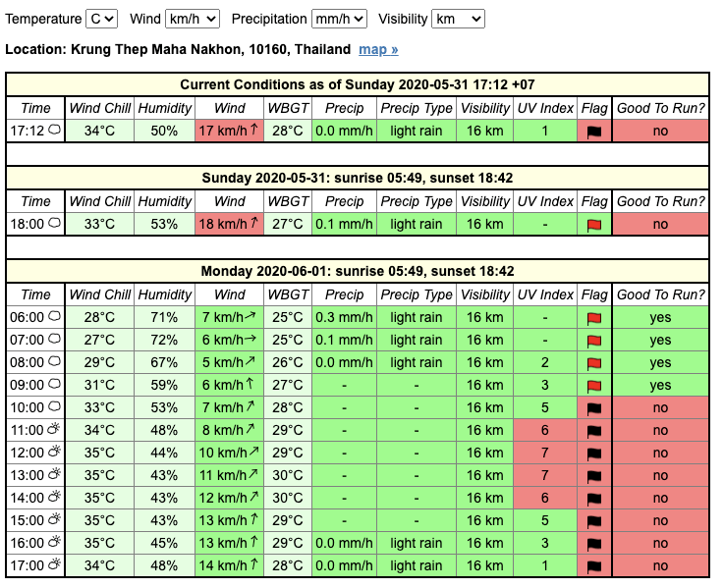The height and width of the screenshot is (588, 724).
Task: Click the wind arrow in the 07:00 row
Action: click(x=251, y=340)
